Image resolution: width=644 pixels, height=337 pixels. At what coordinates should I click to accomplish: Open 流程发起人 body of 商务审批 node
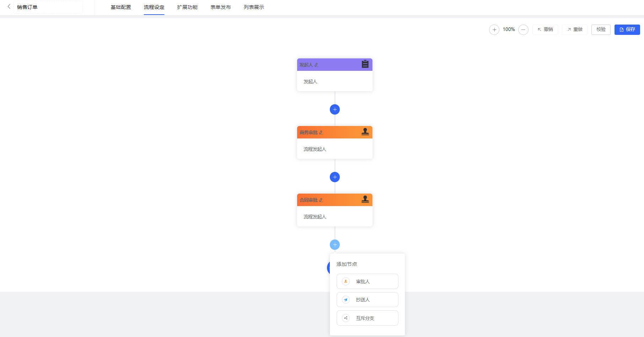click(x=335, y=149)
